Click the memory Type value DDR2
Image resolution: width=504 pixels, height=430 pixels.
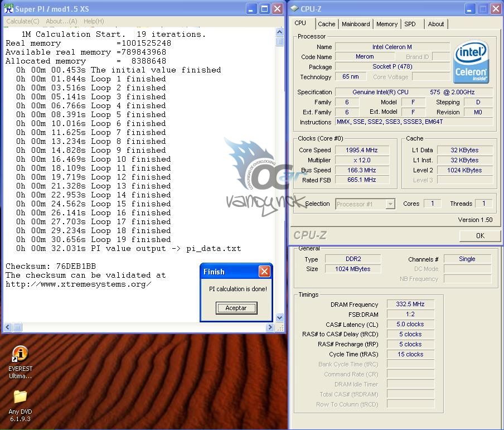pyautogui.click(x=353, y=259)
